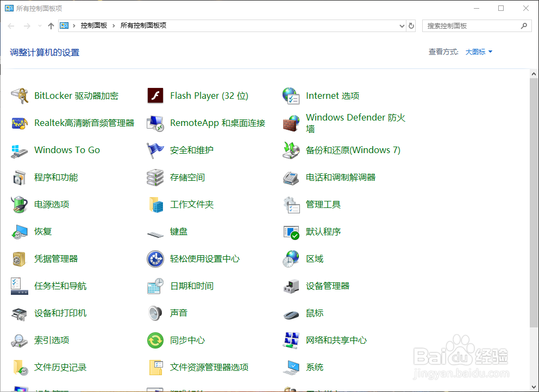Viewport: 539px width, 392px height.
Task: Open the Windows To Go icon
Action: point(20,150)
